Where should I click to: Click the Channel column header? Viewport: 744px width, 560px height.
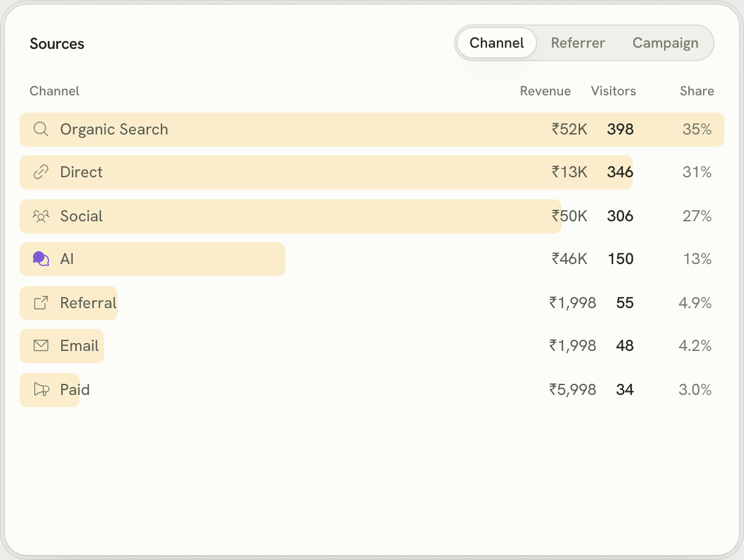(x=54, y=91)
